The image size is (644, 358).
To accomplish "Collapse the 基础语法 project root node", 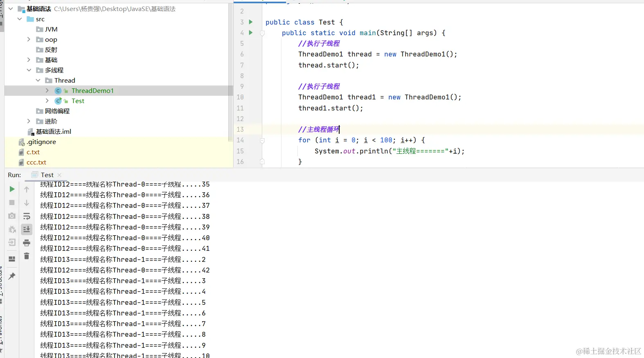I will [11, 9].
